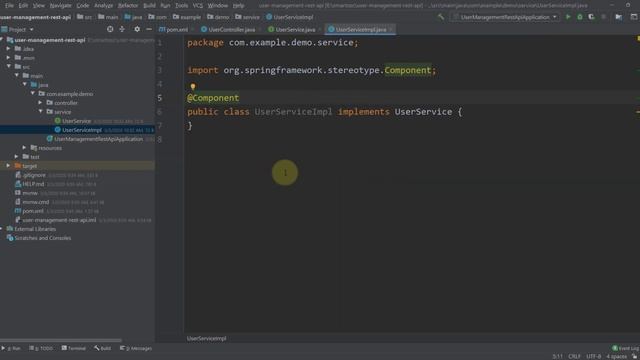
Task: Click the grayed-out Stop icon in toolbar
Action: click(604, 17)
